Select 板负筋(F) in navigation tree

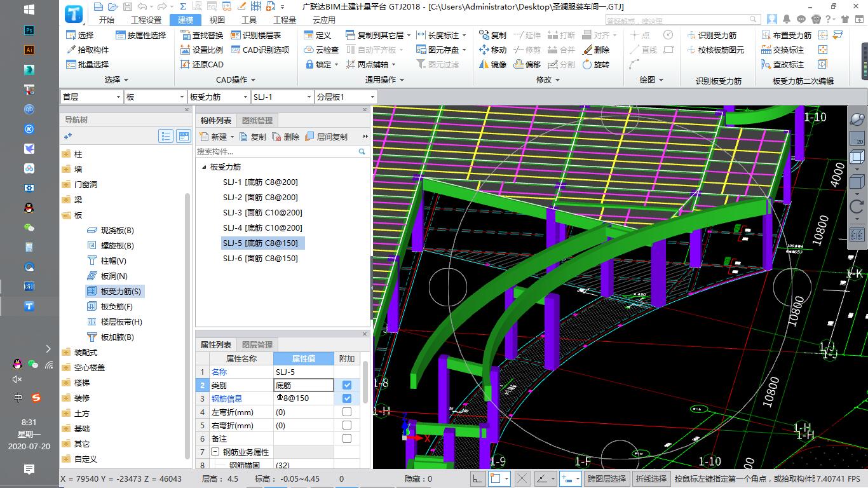(x=117, y=306)
